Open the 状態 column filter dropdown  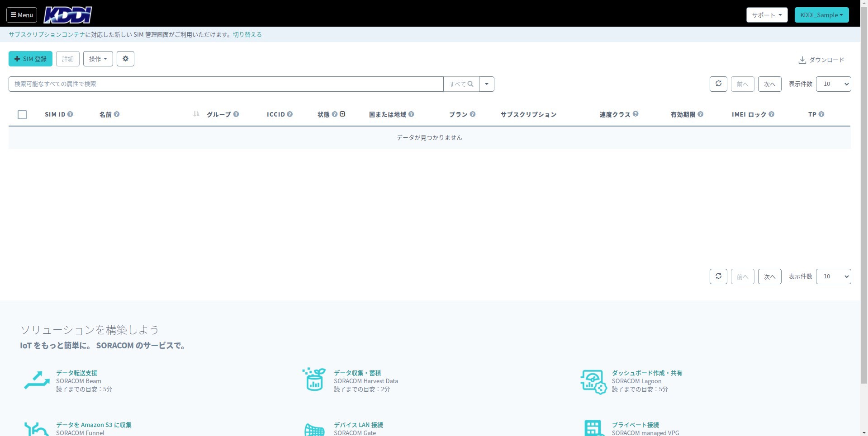point(342,114)
